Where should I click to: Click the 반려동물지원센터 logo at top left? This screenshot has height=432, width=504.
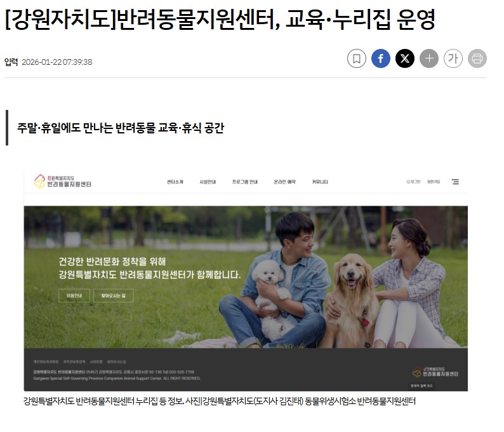tap(63, 182)
